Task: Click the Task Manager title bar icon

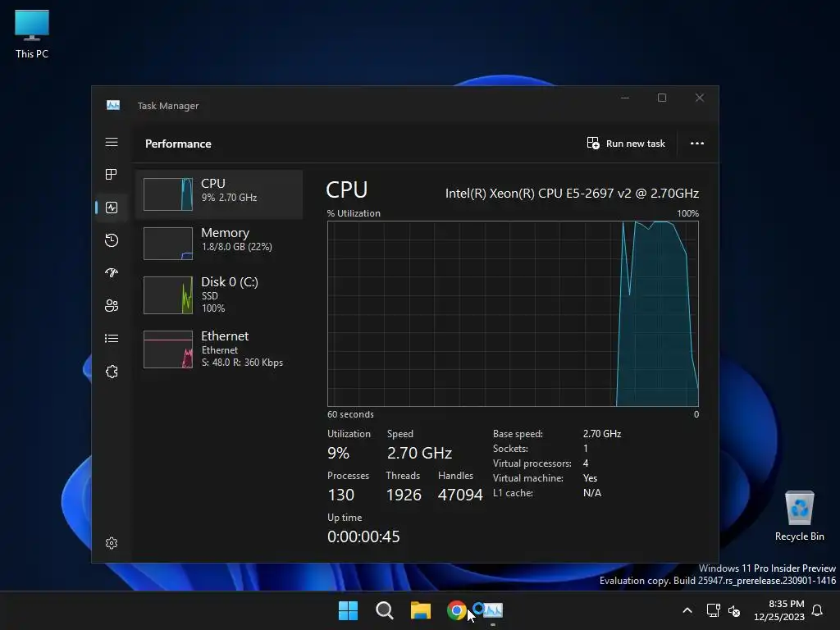Action: click(113, 105)
